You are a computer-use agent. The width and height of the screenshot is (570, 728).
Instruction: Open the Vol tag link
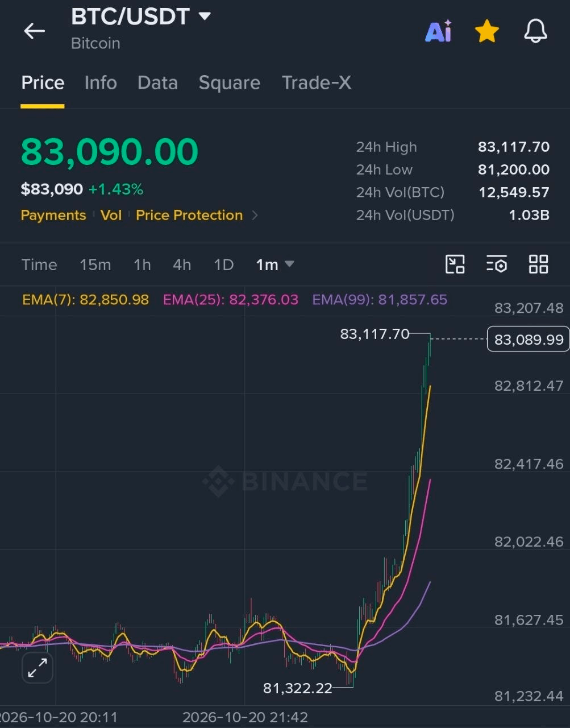coord(111,215)
